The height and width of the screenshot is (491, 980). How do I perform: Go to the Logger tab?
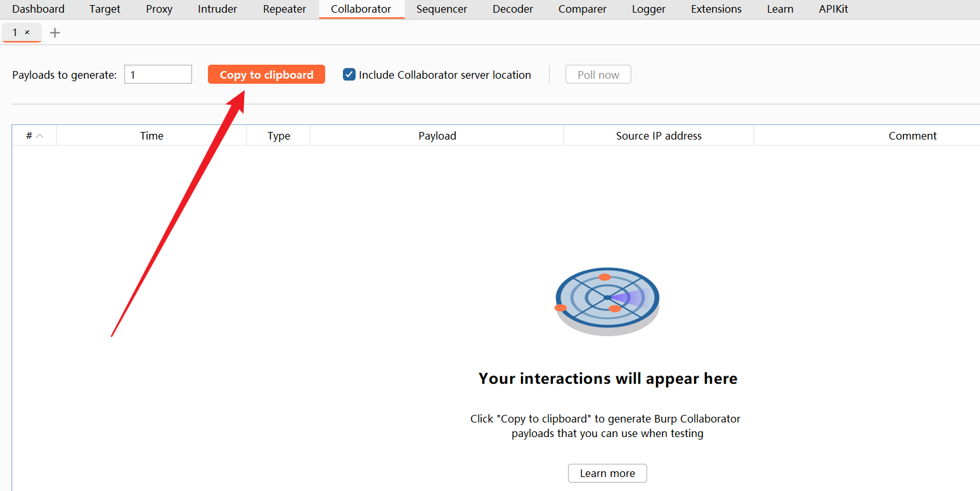tap(648, 9)
